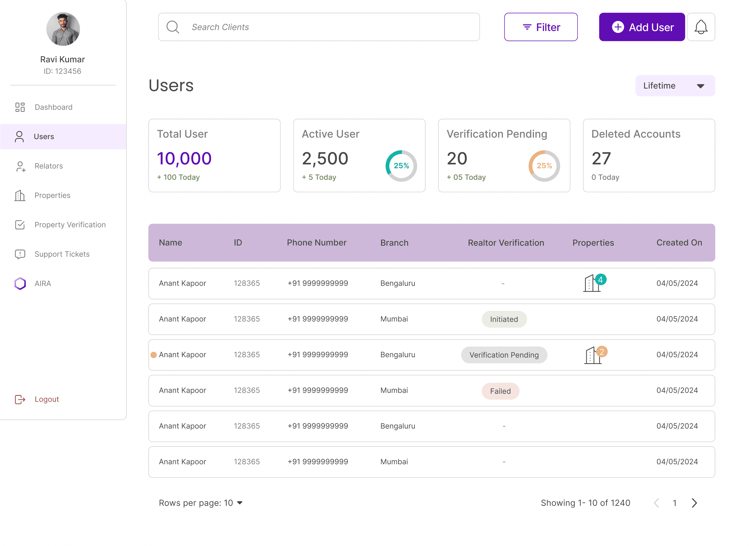Viewport: 756px width, 546px height.
Task: Click the Support Tickets chat icon
Action: click(20, 254)
